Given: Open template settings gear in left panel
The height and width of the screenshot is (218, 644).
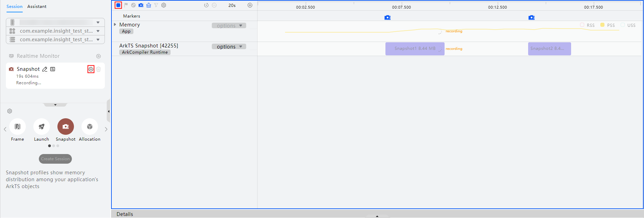Looking at the screenshot, I should tap(10, 111).
